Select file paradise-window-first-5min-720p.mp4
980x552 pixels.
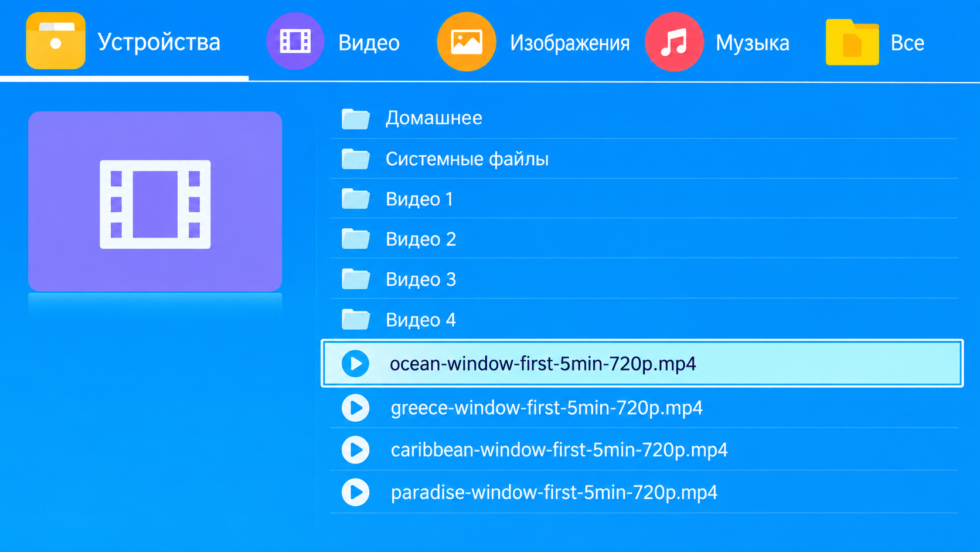644,492
